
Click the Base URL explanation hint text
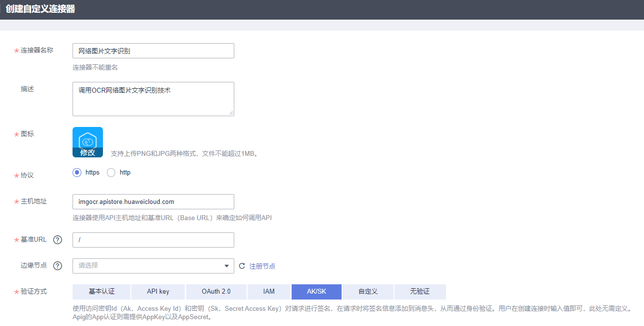click(172, 218)
